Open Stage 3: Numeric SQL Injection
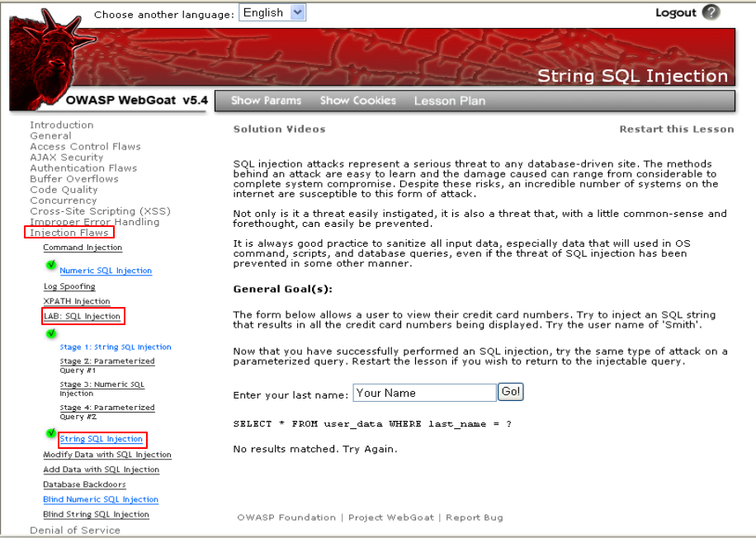Viewport: 756px width, 538px height. coord(102,389)
